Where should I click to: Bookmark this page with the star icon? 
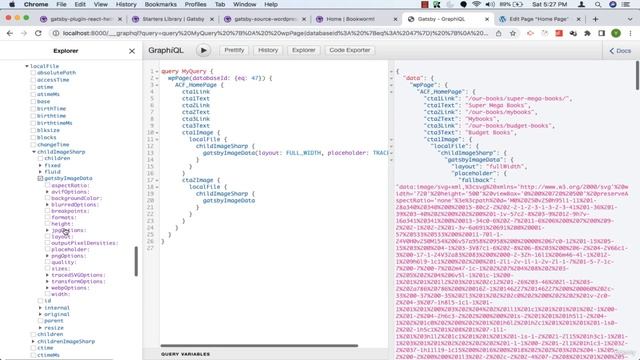513,33
